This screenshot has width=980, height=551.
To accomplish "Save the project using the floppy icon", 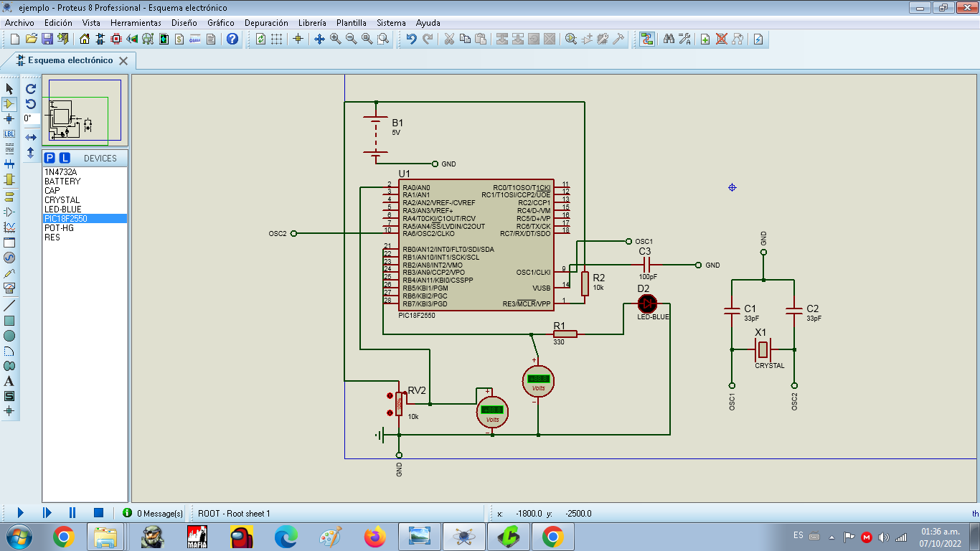I will coord(47,39).
